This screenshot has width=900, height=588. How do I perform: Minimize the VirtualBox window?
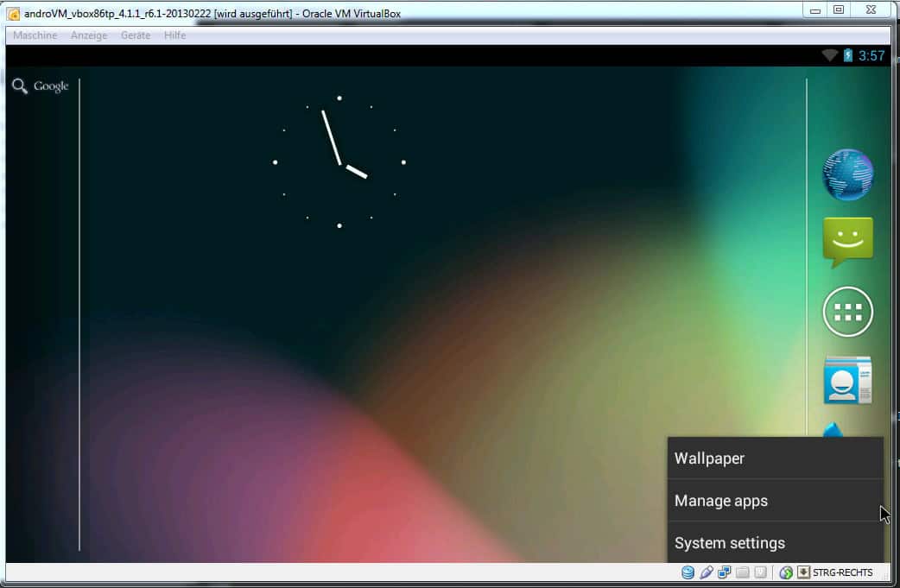[x=815, y=10]
